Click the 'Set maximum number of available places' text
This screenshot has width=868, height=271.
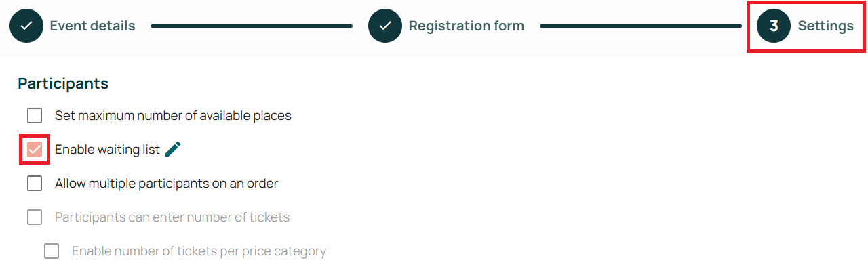(x=173, y=116)
